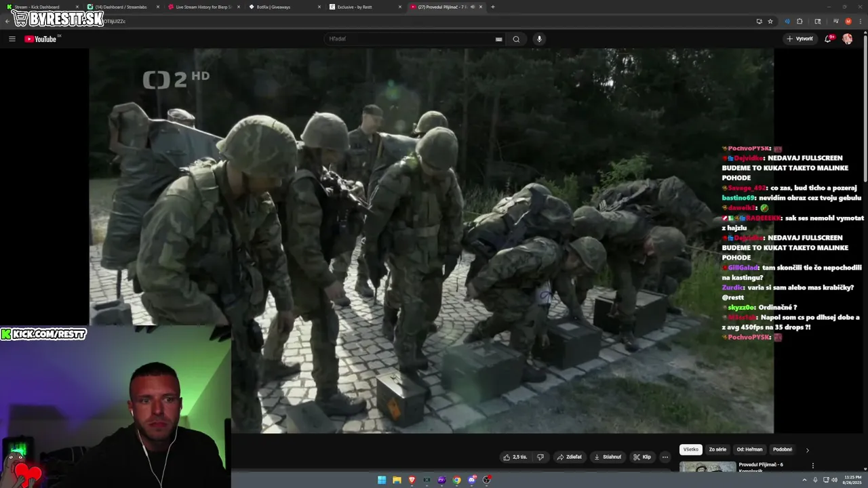Click chat username Zurdic
This screenshot has width=868, height=488.
(x=732, y=287)
